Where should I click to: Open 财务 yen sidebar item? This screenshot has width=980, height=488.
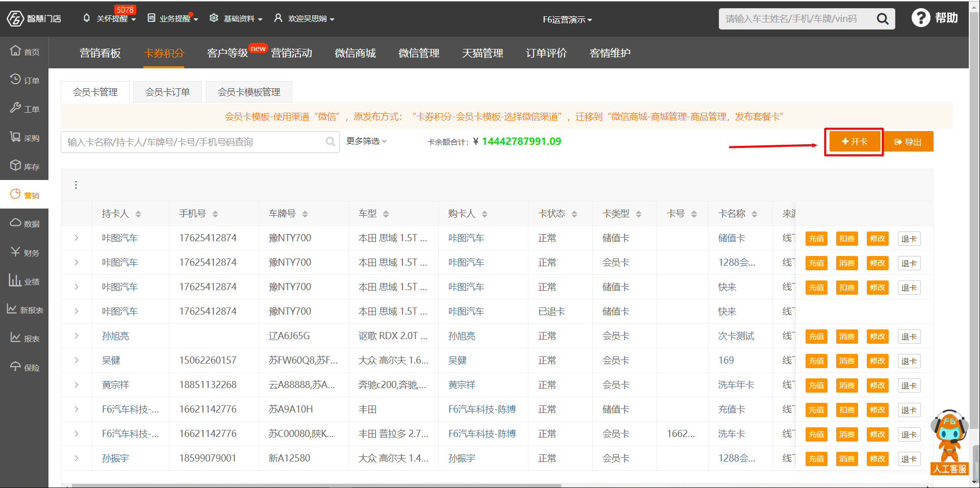pos(24,252)
